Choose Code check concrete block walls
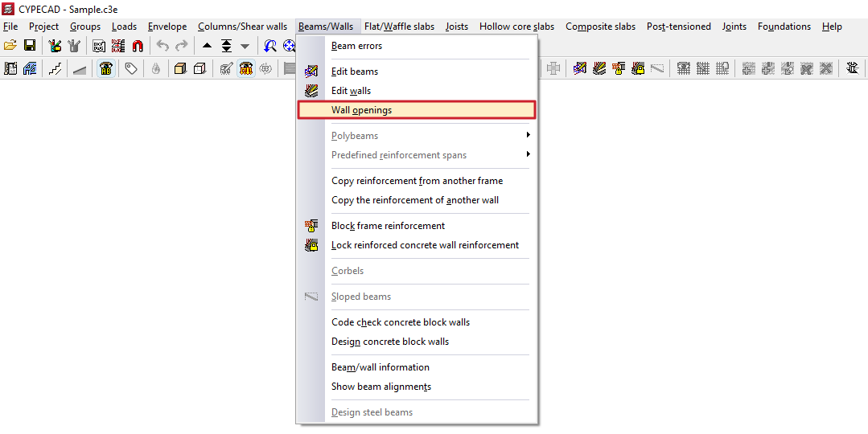 point(416,321)
